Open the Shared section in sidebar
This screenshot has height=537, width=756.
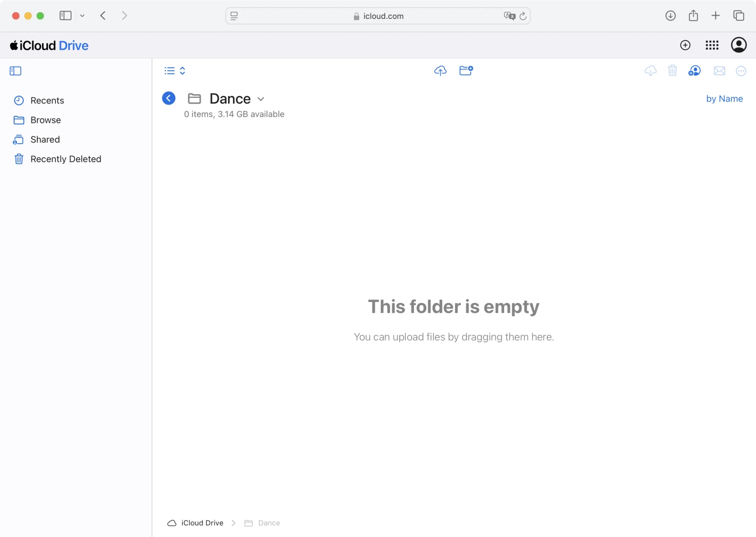[x=44, y=139]
